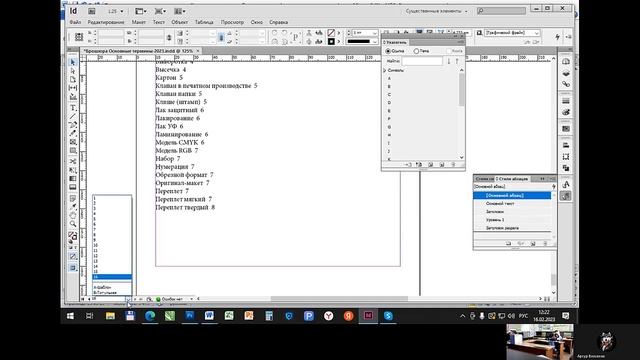Click clear overrides lightning icon in styles panel
The width and height of the screenshot is (640, 360).
[x=553, y=187]
